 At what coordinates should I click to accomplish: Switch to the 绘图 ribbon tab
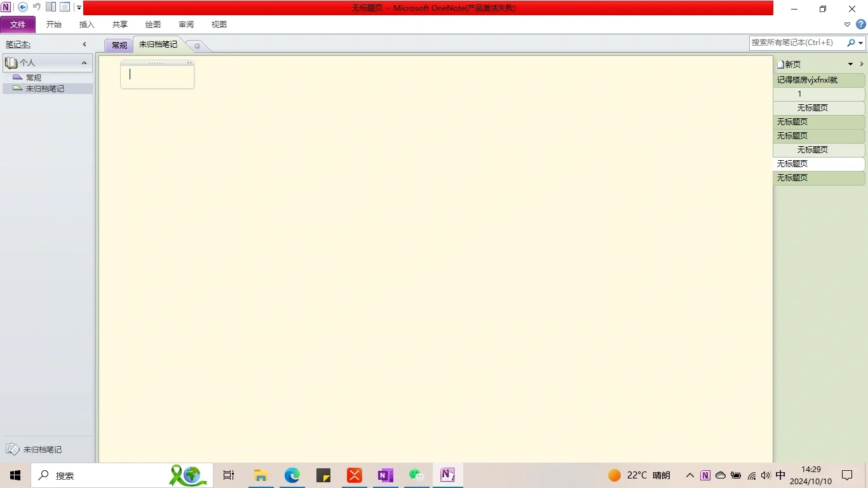point(153,24)
